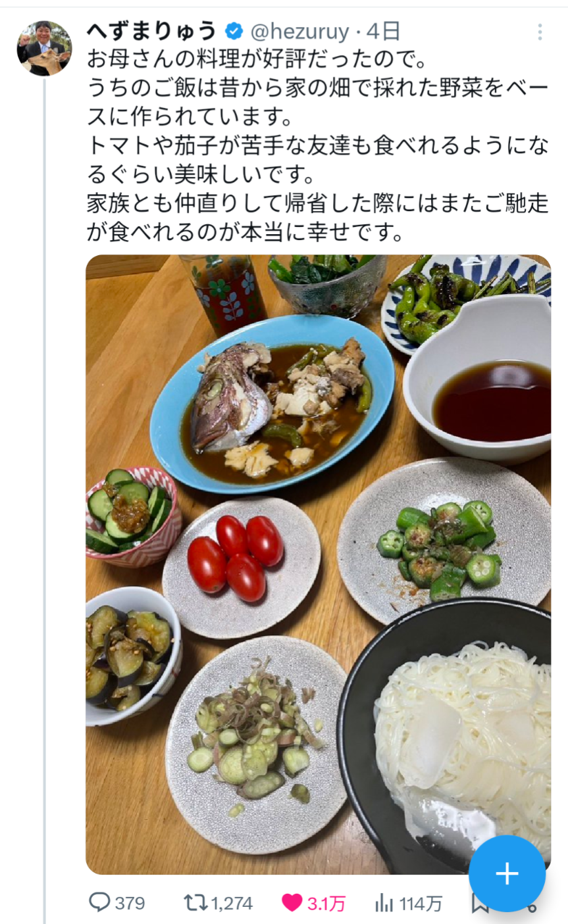
Task: Open the display name へずまりゅう
Action: [x=152, y=31]
